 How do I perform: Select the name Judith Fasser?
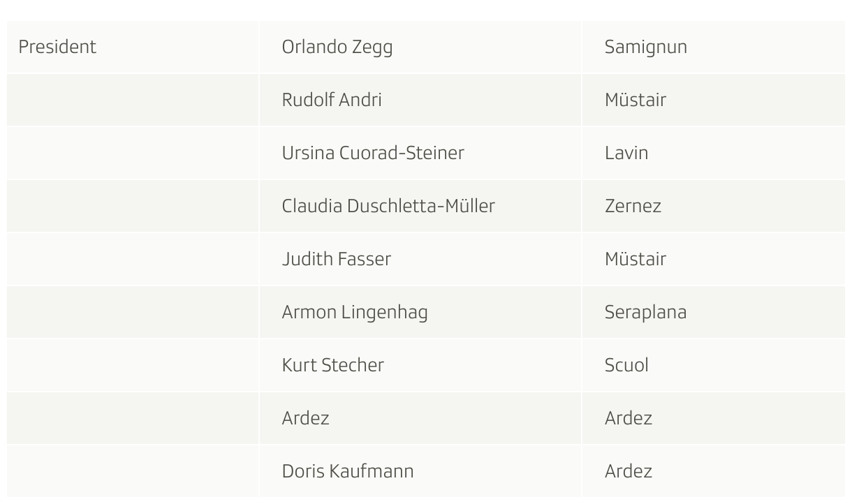click(x=336, y=259)
